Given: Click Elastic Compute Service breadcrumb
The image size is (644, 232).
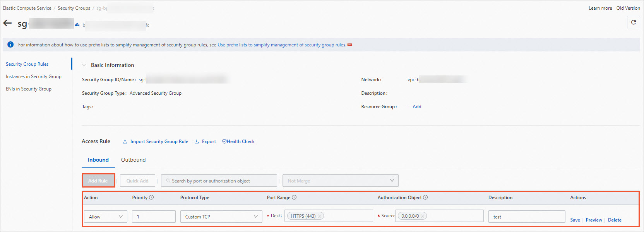Looking at the screenshot, I should point(27,8).
